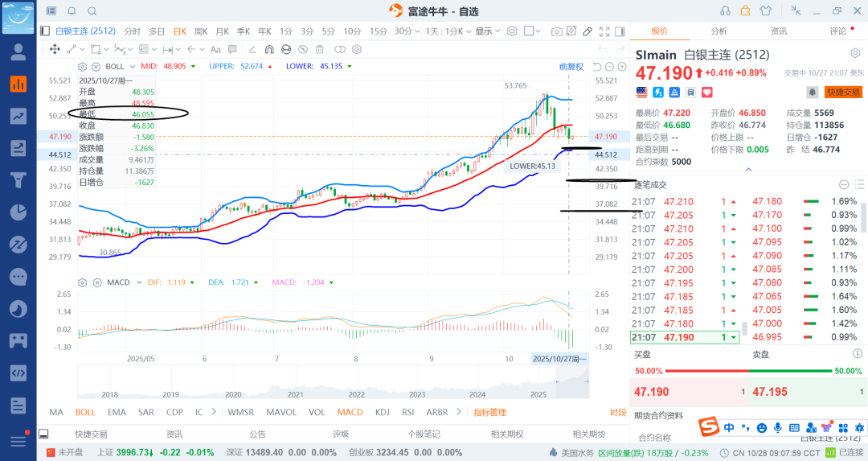Screen dimensions: 868x461
Task: Open the MACD indicator dropdown
Action: click(139, 282)
